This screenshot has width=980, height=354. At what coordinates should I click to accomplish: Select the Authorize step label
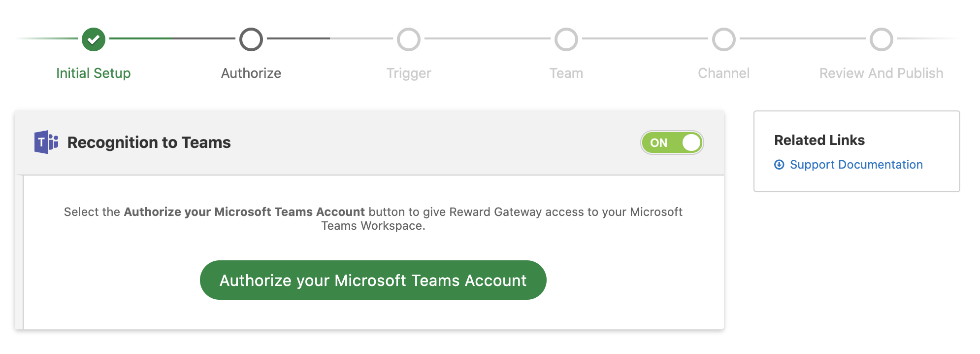251,73
